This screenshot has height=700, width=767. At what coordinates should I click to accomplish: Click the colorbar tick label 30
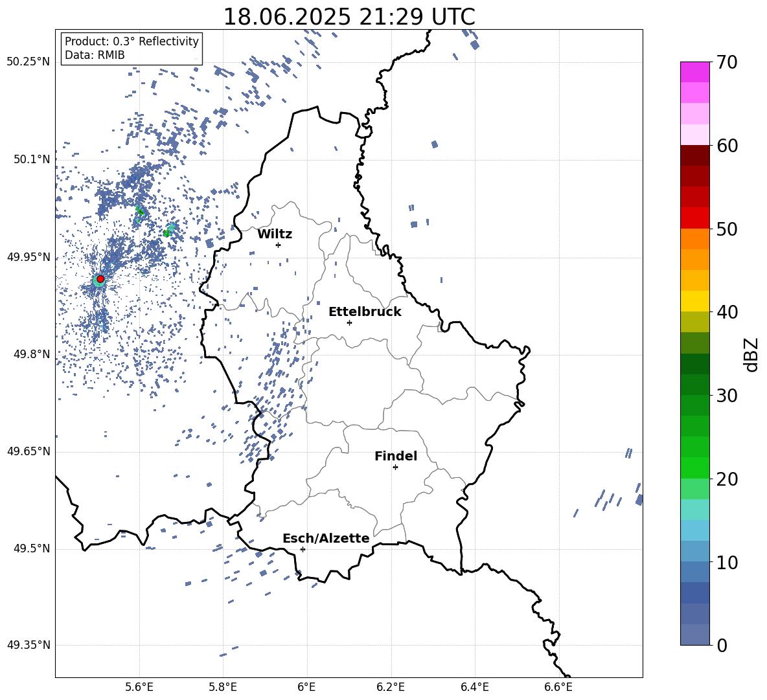point(727,396)
